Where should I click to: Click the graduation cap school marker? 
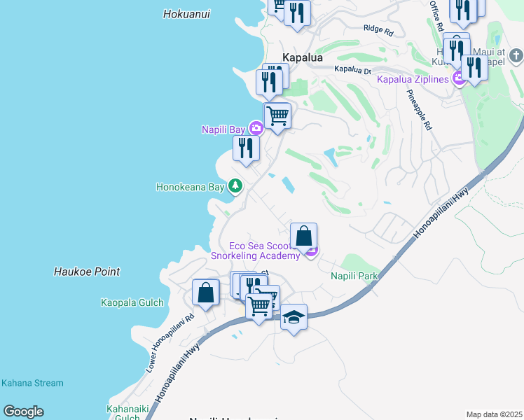[294, 318]
